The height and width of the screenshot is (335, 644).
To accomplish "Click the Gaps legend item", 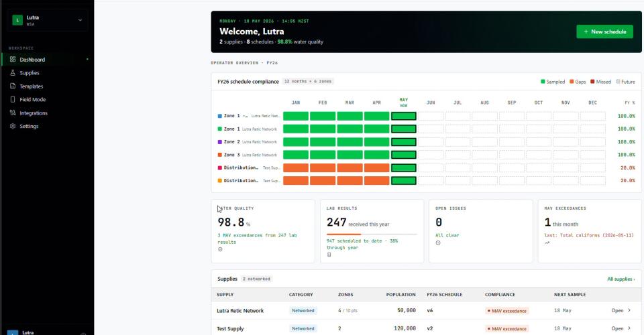I will [578, 82].
